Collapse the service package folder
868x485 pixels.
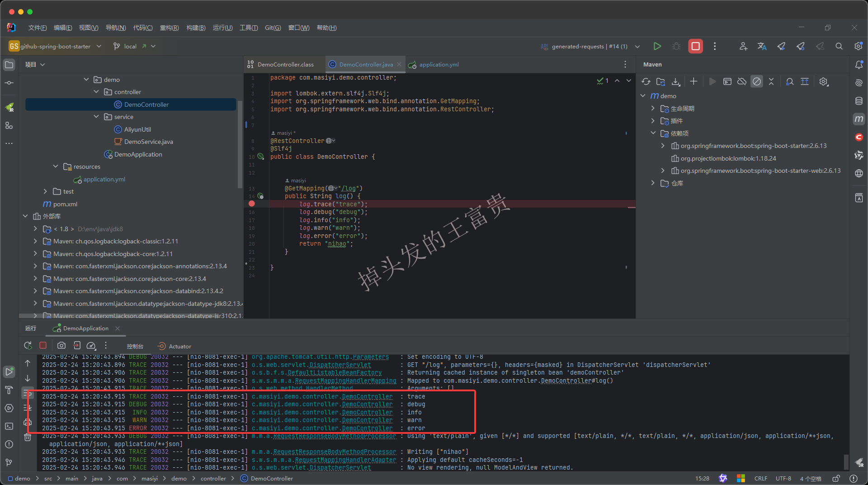[96, 117]
